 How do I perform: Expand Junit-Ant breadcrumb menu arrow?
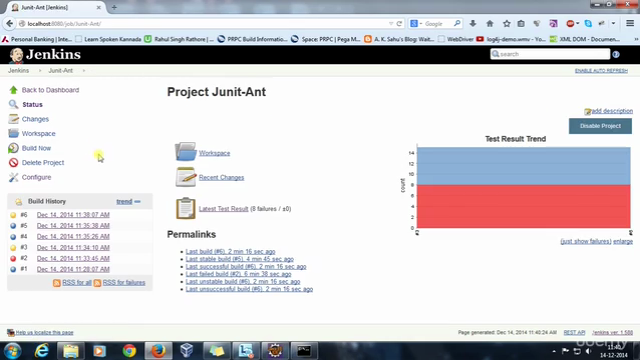pyautogui.click(x=84, y=71)
